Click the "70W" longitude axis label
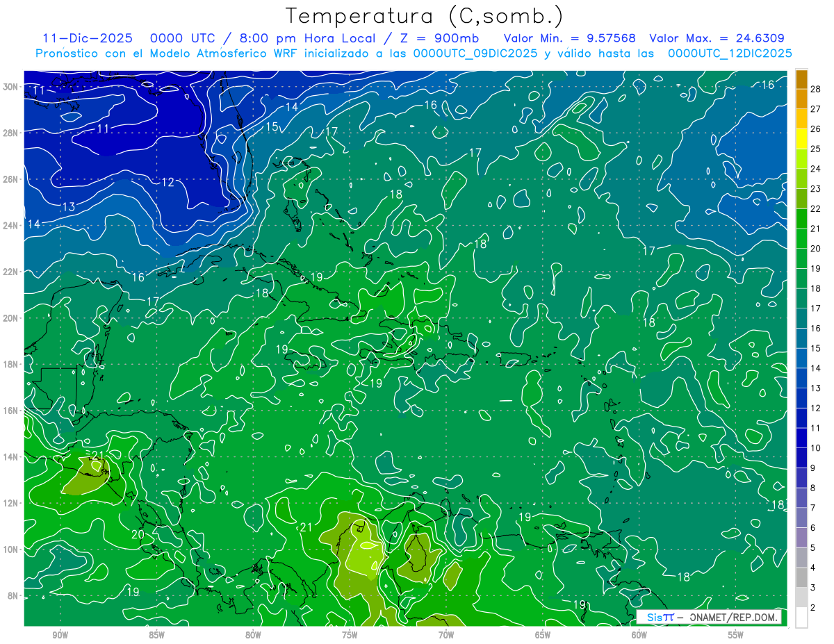 click(446, 635)
